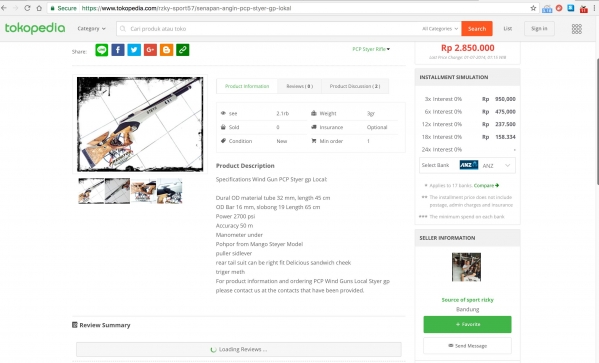Screen dimensions: 599x363
Task: Share product on Google Plus
Action: click(x=150, y=50)
